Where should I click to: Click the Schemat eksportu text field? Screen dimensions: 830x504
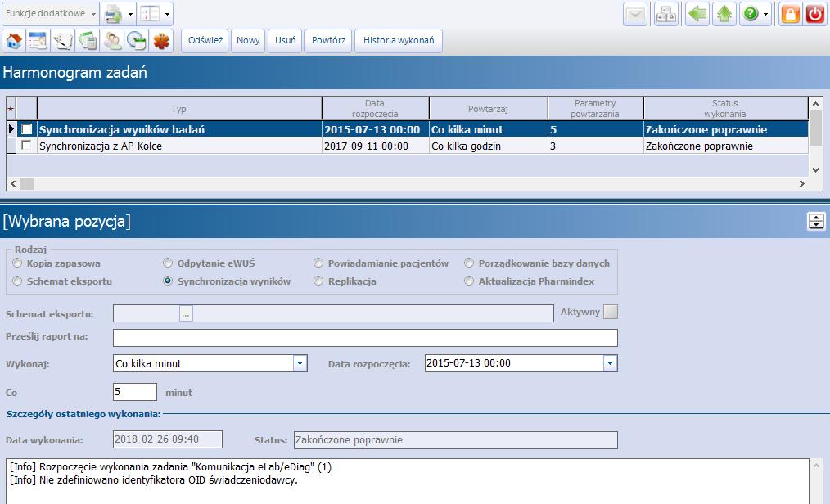333,313
